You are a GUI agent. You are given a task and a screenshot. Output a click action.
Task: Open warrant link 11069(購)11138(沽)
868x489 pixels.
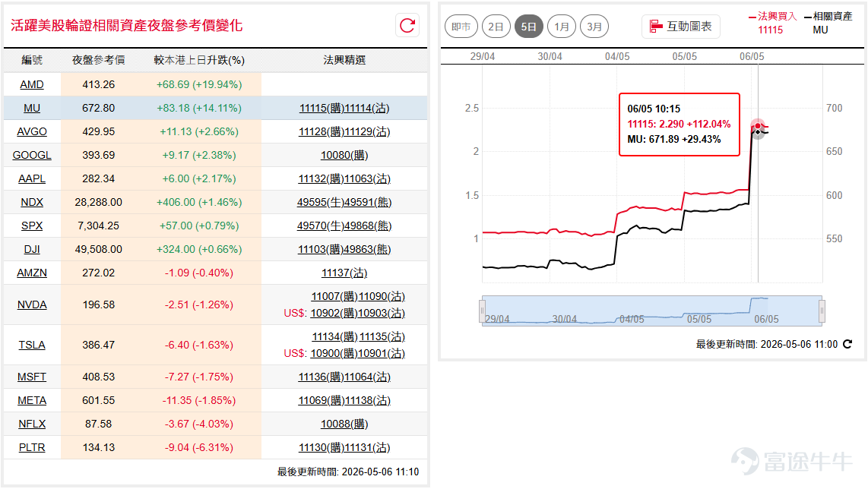click(344, 400)
